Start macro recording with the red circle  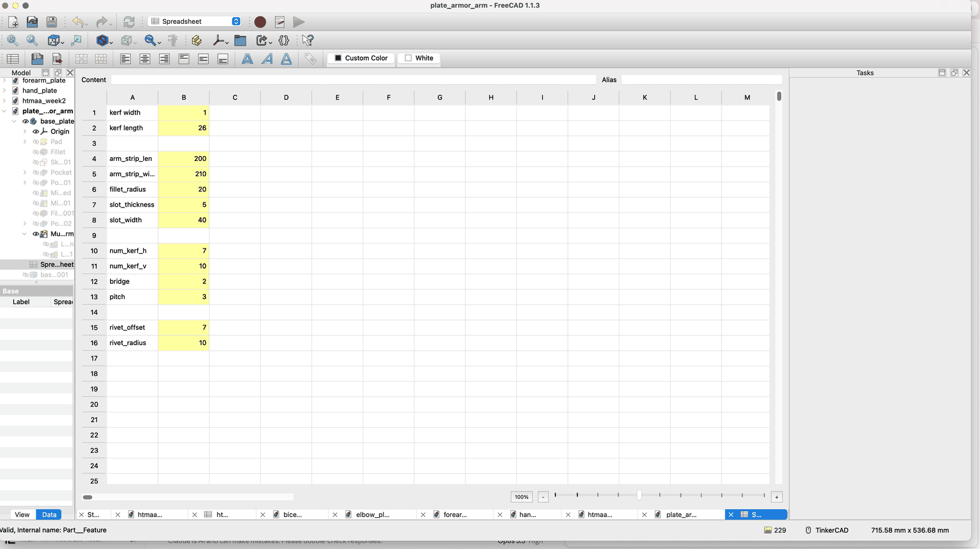pos(260,22)
